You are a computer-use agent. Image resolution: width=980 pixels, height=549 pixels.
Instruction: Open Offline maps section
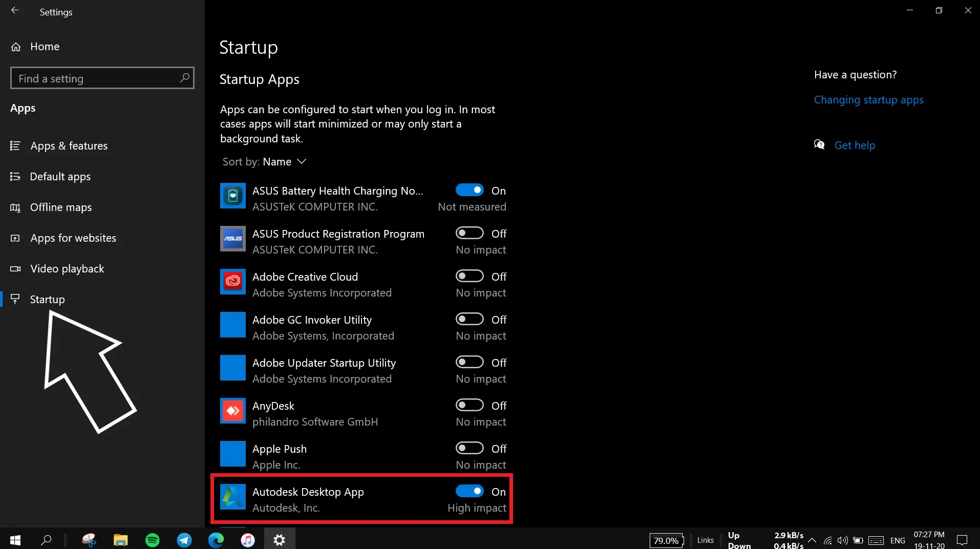pos(61,207)
